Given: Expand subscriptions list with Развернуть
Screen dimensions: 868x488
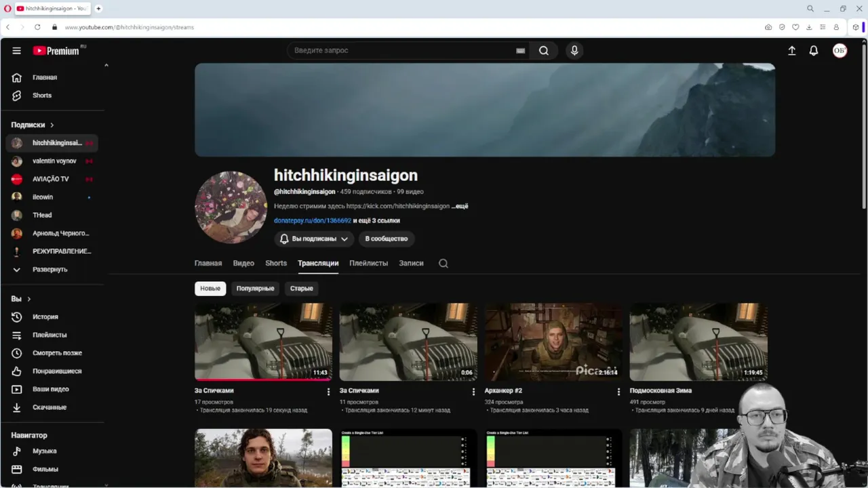Looking at the screenshot, I should (x=49, y=269).
